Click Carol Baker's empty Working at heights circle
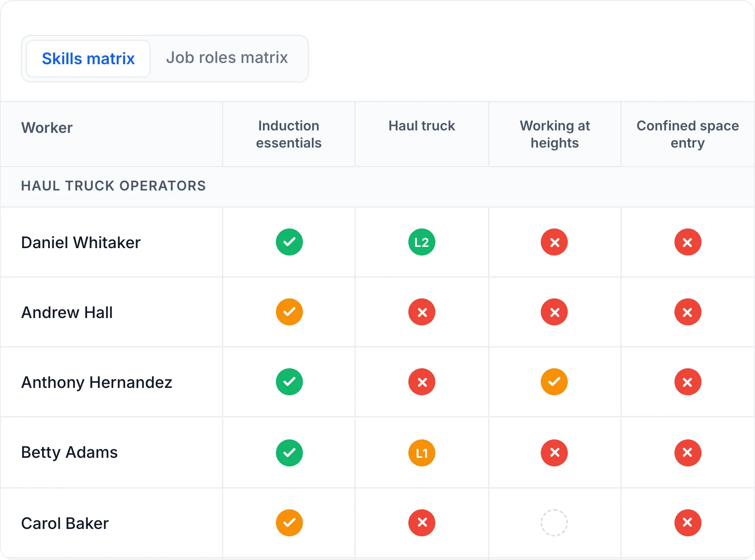 click(x=554, y=523)
